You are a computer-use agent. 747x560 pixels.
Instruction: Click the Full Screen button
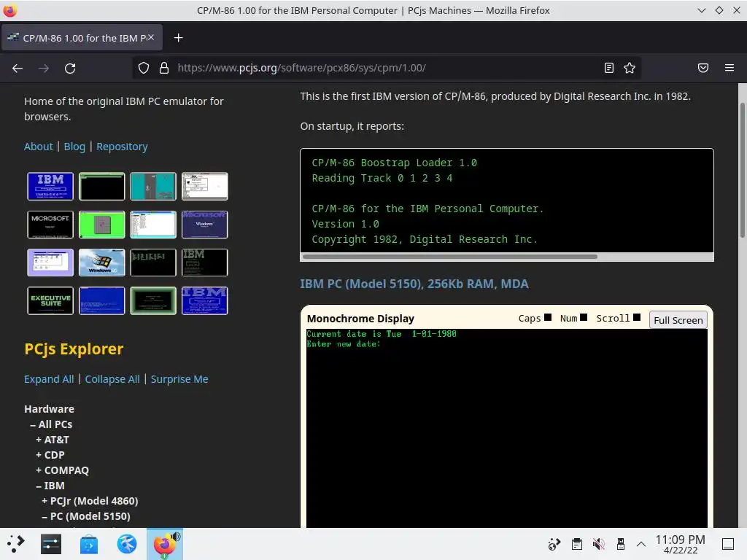tap(678, 320)
